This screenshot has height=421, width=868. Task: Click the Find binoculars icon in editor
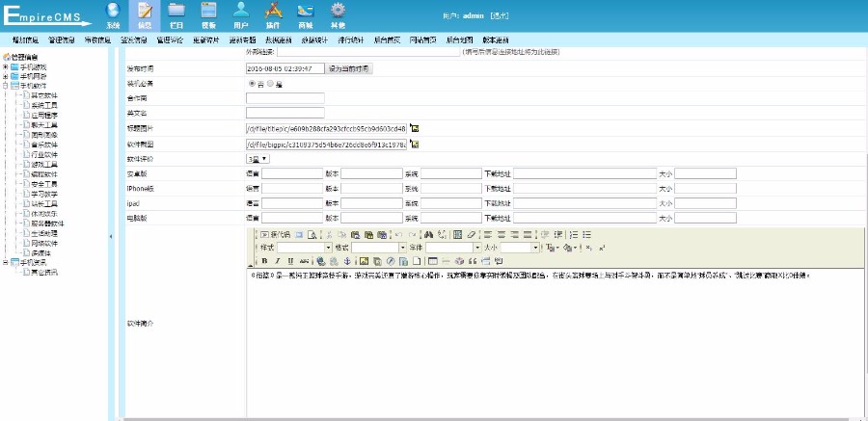coord(429,235)
